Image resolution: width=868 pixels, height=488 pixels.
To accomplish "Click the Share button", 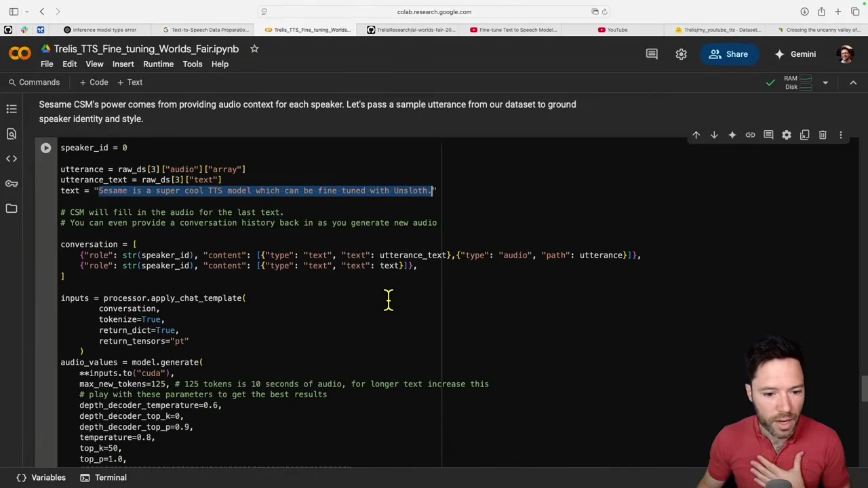I will coord(728,54).
